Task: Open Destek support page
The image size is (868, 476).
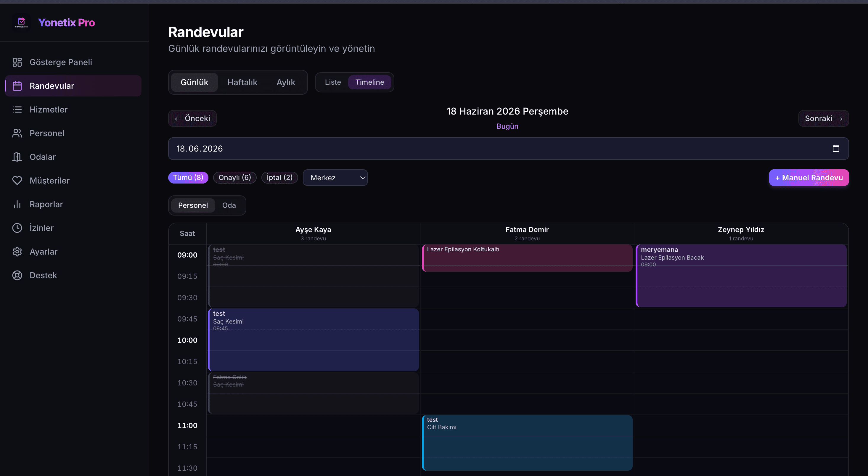Action: [73, 275]
